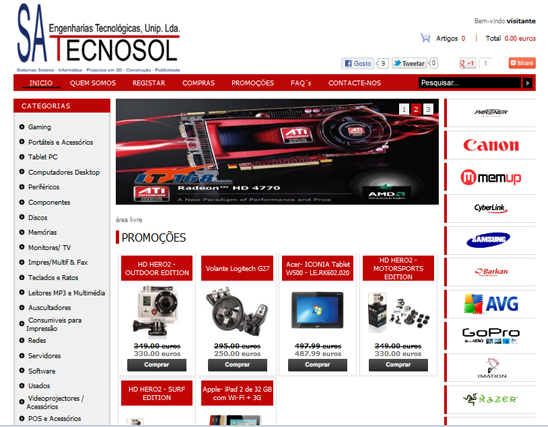This screenshot has height=427, width=548.
Task: Select Leitores MP3 e Multimédia category
Action: pyautogui.click(x=66, y=293)
